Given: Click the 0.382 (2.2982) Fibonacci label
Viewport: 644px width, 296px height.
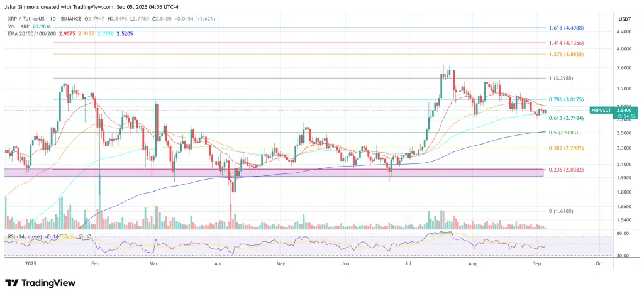Looking at the screenshot, I should 567,148.
